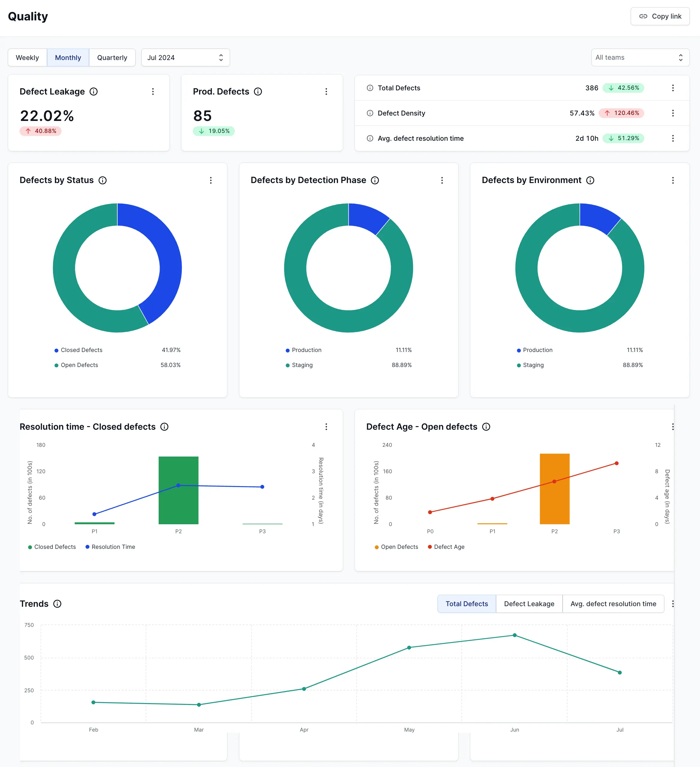The image size is (700, 767).
Task: Open options menu for Total Defects row
Action: click(673, 88)
